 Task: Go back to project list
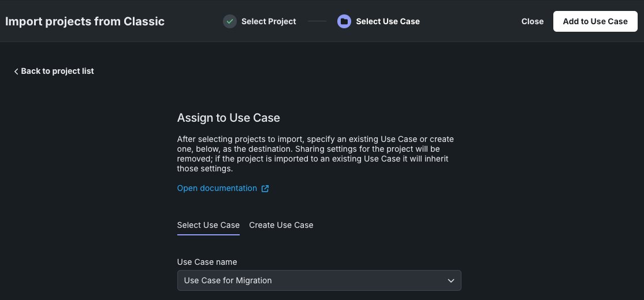54,71
